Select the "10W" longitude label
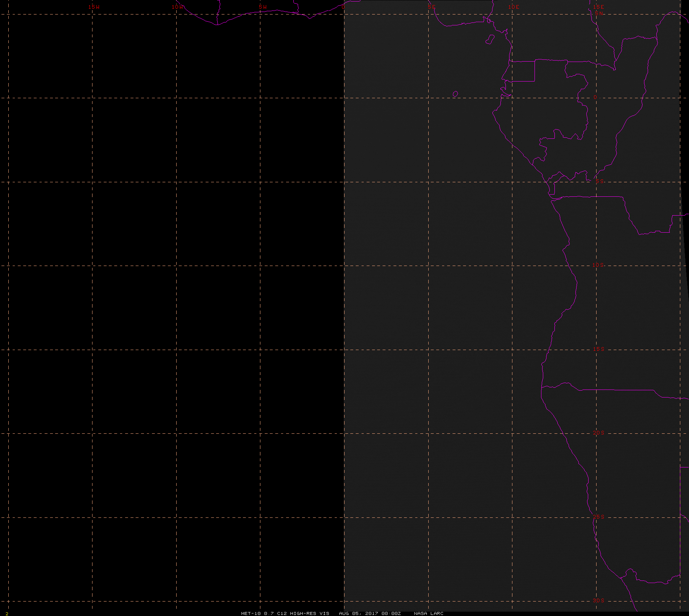The height and width of the screenshot is (616, 689). point(178,7)
